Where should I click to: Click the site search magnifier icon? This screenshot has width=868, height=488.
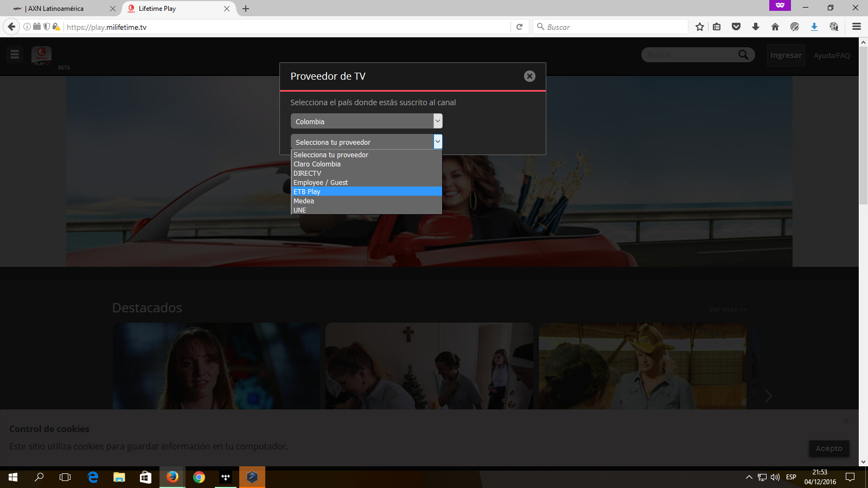click(743, 55)
